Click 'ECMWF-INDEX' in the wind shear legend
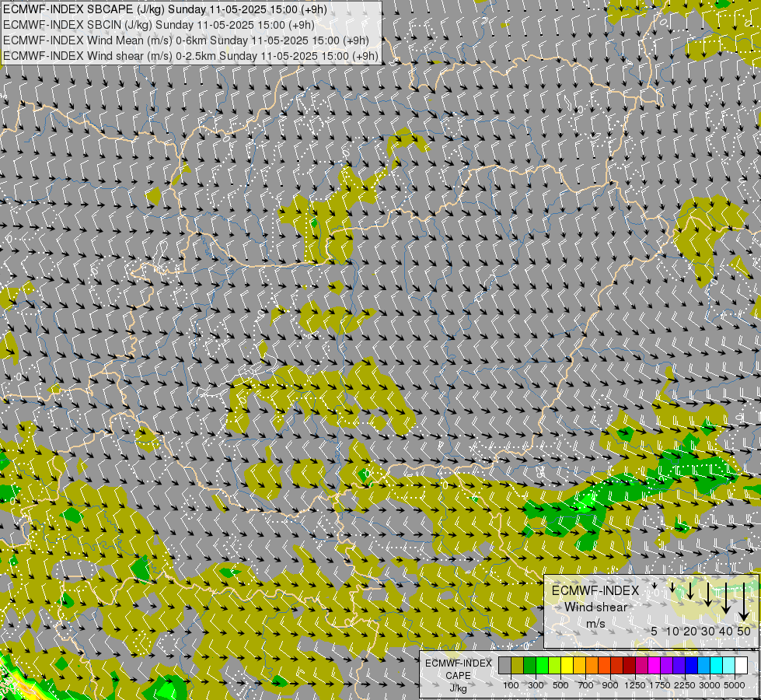 pos(595,590)
